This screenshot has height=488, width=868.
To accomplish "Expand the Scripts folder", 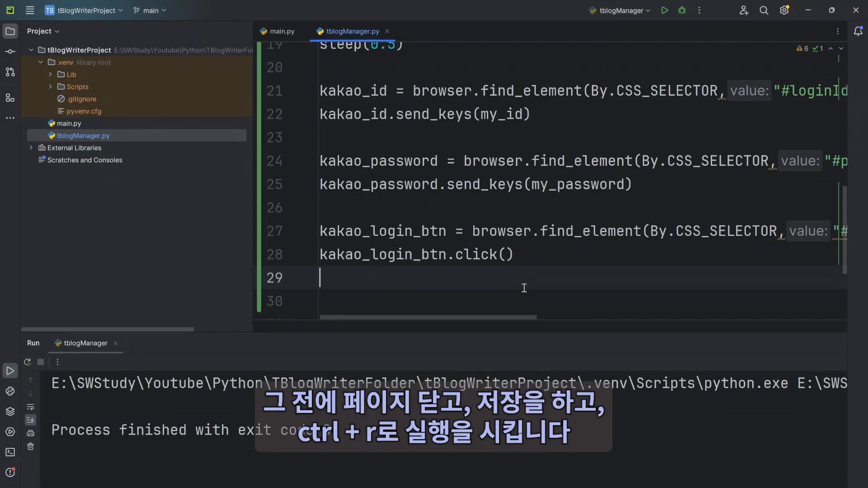I will coord(50,87).
